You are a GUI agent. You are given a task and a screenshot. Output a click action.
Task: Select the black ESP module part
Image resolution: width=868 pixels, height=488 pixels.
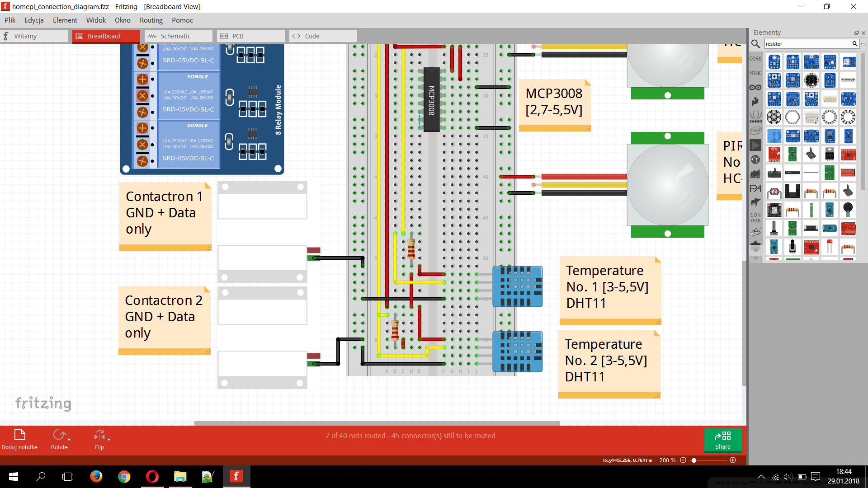coord(774,210)
